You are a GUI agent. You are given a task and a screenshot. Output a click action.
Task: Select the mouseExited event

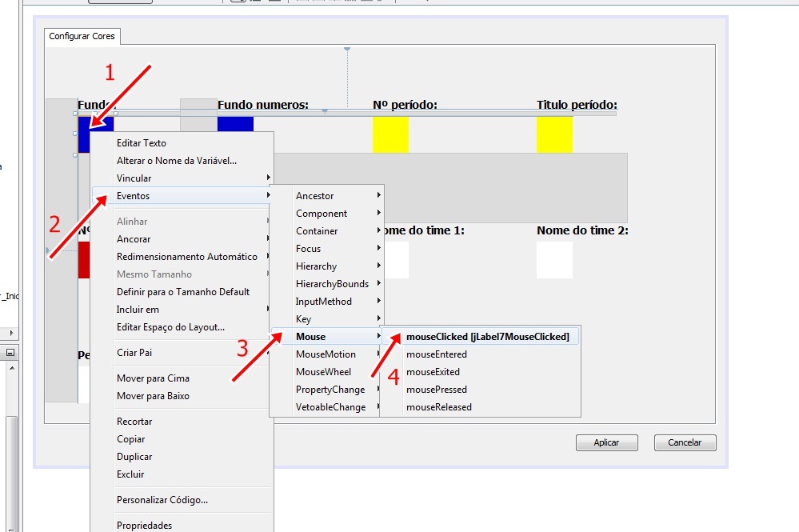(481, 372)
